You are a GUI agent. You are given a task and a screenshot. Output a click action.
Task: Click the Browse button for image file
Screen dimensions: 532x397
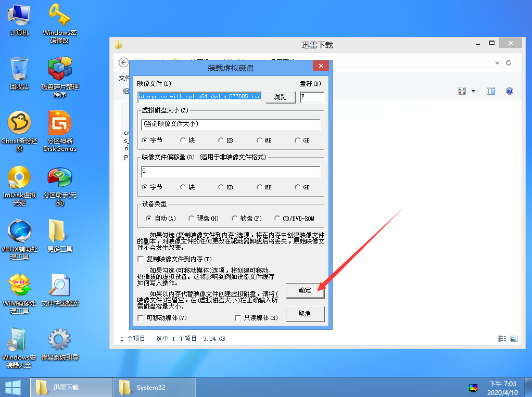coord(281,97)
